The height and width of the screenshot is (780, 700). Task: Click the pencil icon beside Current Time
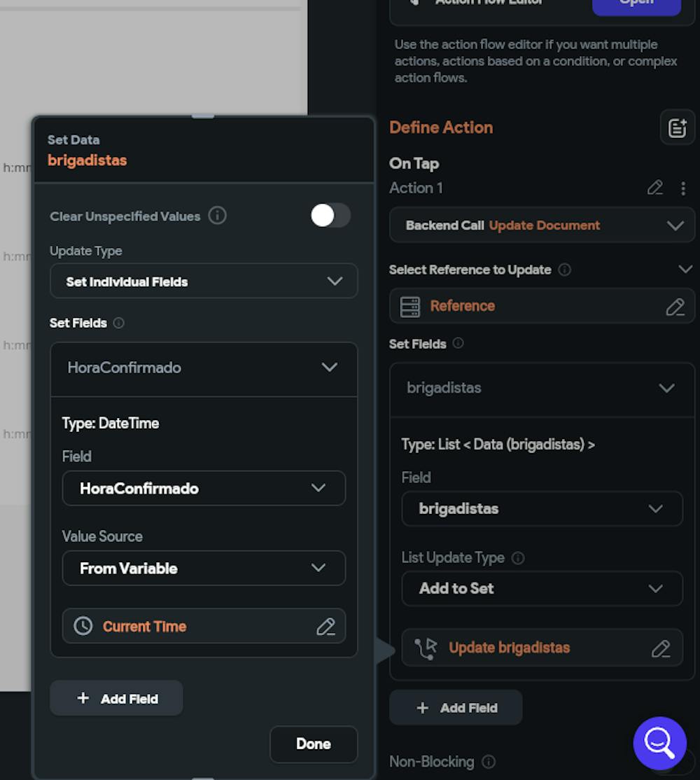click(325, 626)
